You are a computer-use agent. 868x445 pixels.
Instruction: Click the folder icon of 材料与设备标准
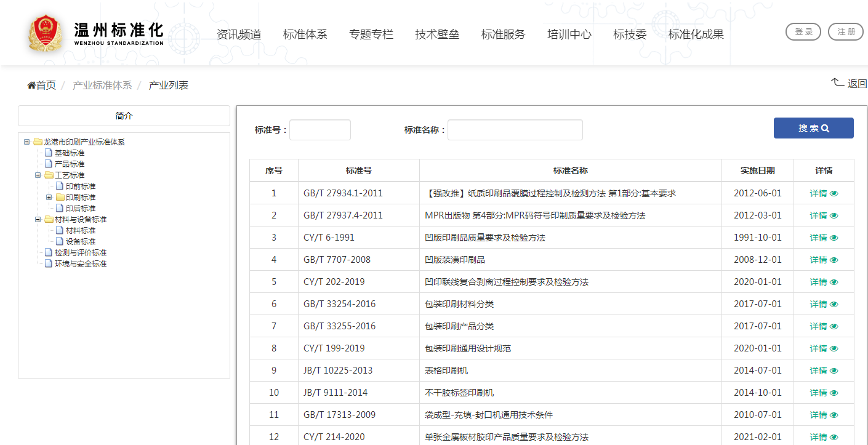click(x=49, y=220)
